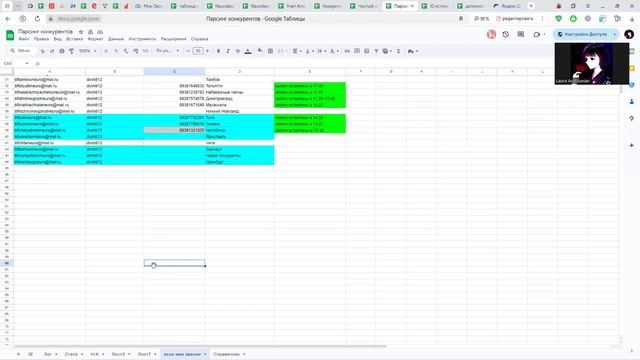Open the fill color picker

260,51
